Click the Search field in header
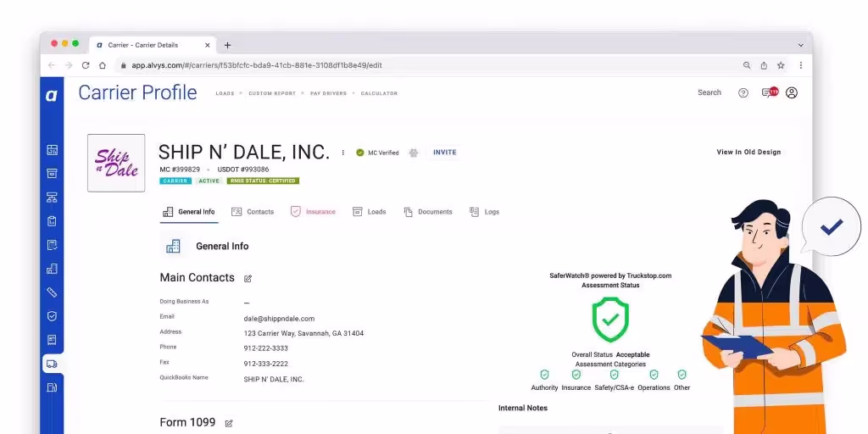The image size is (868, 434). (709, 93)
